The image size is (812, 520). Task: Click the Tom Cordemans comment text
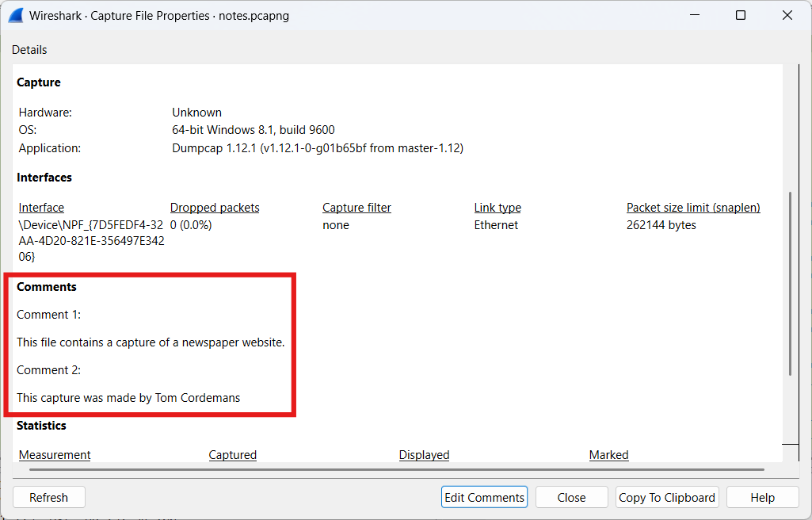click(128, 398)
